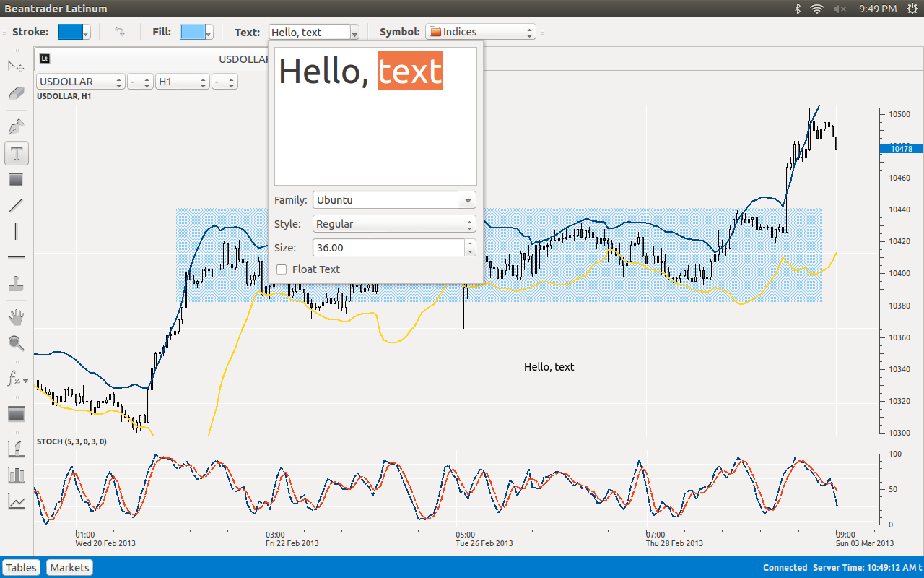Click the Lt logo icon in chart header
924x578 pixels.
(x=45, y=59)
